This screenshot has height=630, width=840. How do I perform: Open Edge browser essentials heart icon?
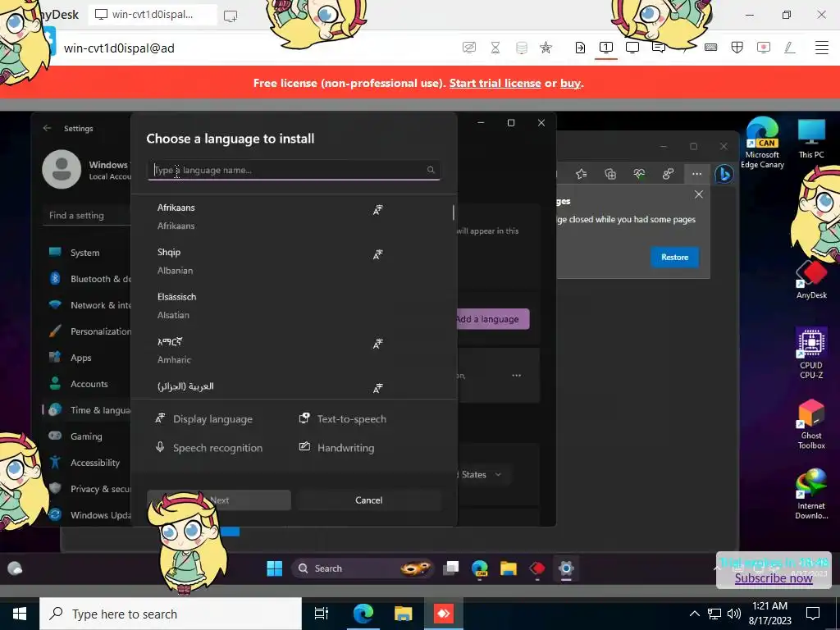tap(639, 174)
